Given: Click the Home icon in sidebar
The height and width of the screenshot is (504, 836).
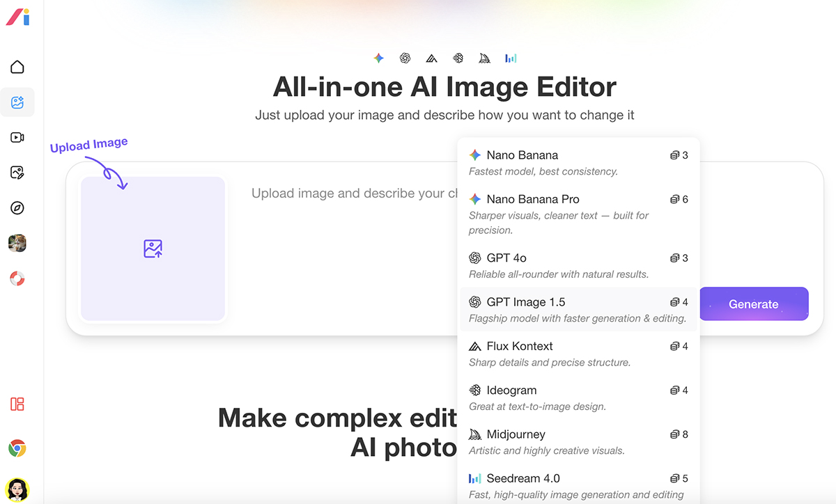Looking at the screenshot, I should point(17,67).
